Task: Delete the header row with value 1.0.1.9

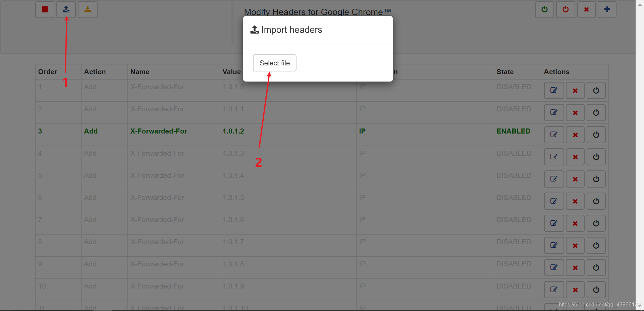Action: 575,290
